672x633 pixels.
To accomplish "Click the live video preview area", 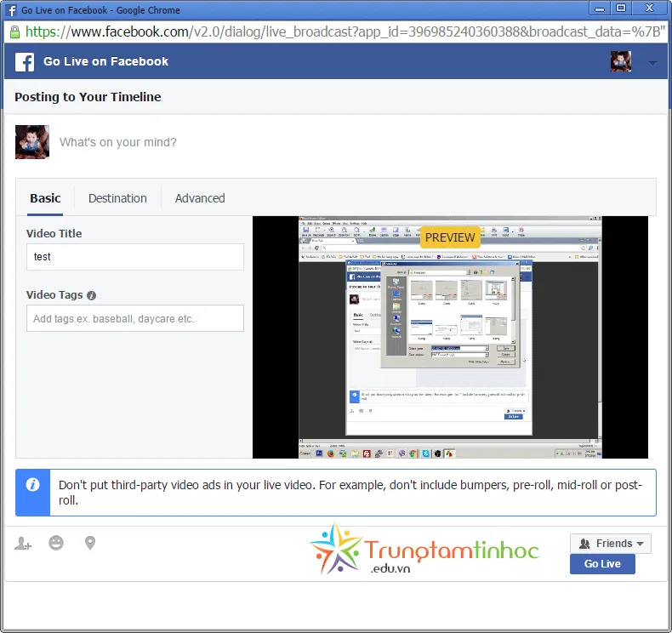I will click(x=450, y=337).
